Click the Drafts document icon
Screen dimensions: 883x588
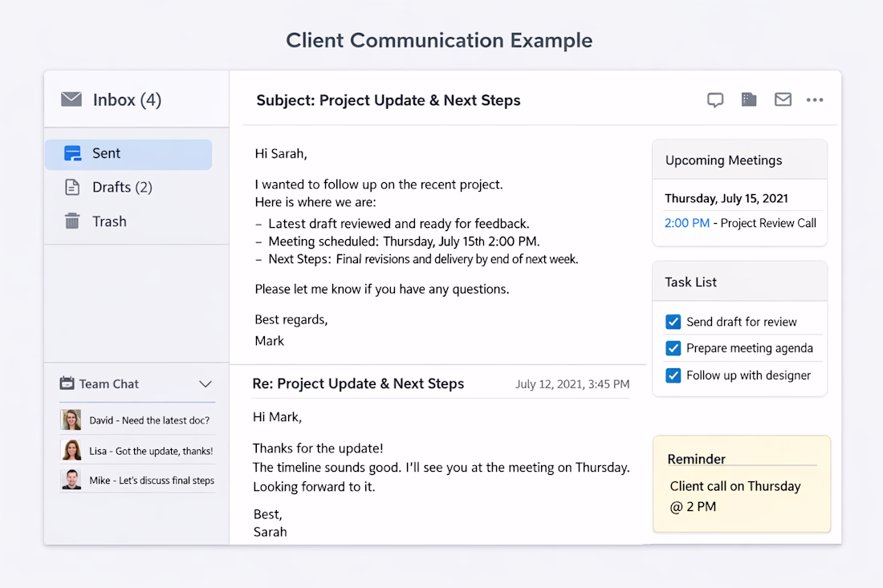(72, 187)
